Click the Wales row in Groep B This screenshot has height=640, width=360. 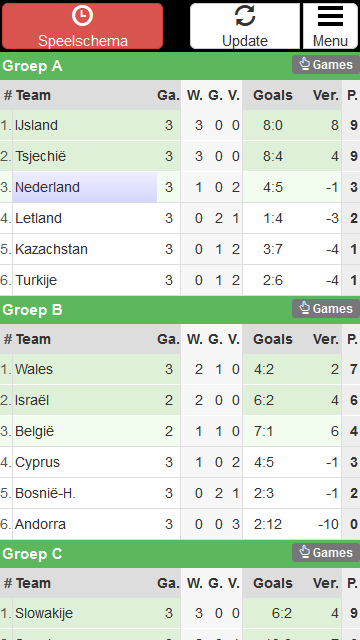180,369
